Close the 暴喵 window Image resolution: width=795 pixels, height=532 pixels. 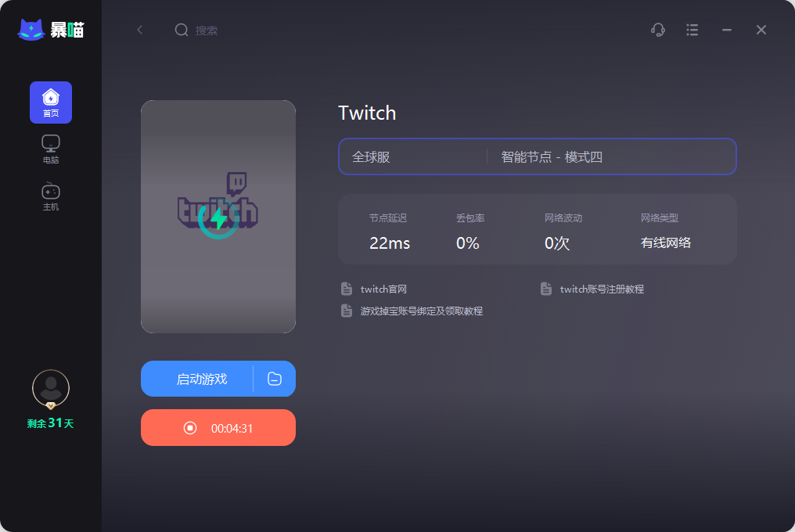coord(761,30)
